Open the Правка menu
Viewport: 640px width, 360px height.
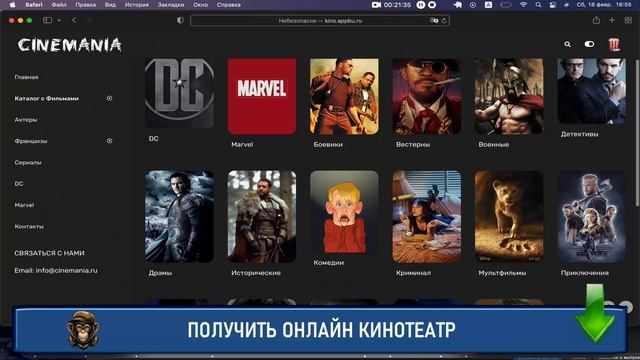(x=85, y=5)
